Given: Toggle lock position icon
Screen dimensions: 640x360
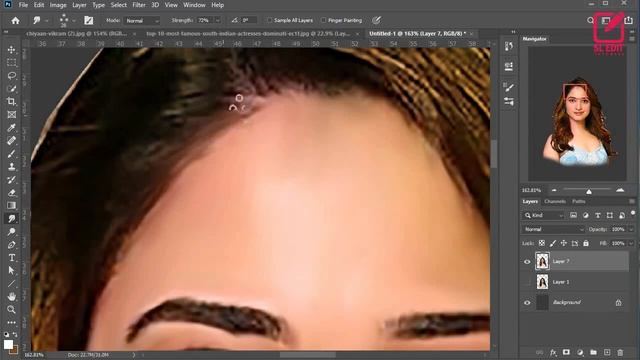Looking at the screenshot, I should pos(564,243).
